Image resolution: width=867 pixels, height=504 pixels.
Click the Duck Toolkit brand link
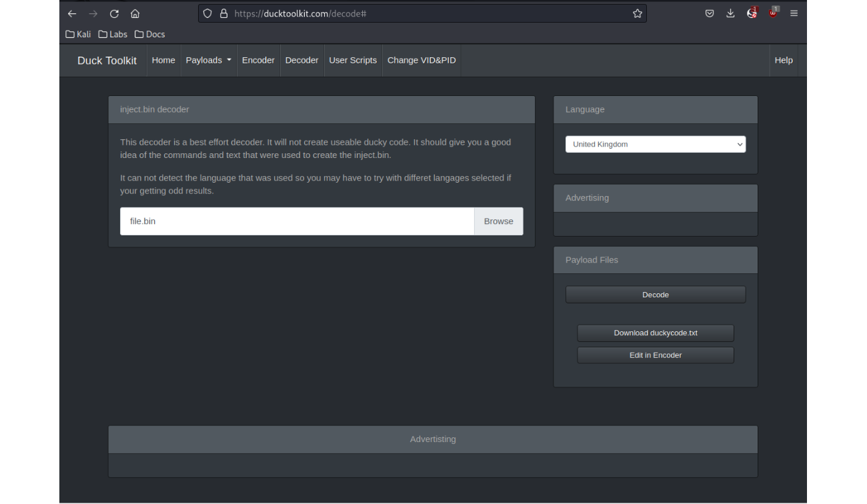(107, 61)
